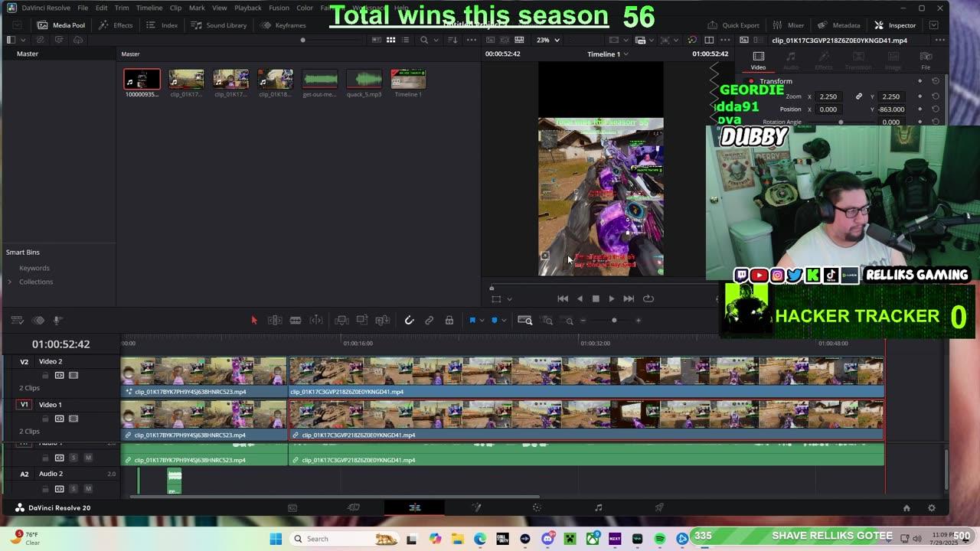The height and width of the screenshot is (551, 980).
Task: Open the Playback menu
Action: click(248, 8)
